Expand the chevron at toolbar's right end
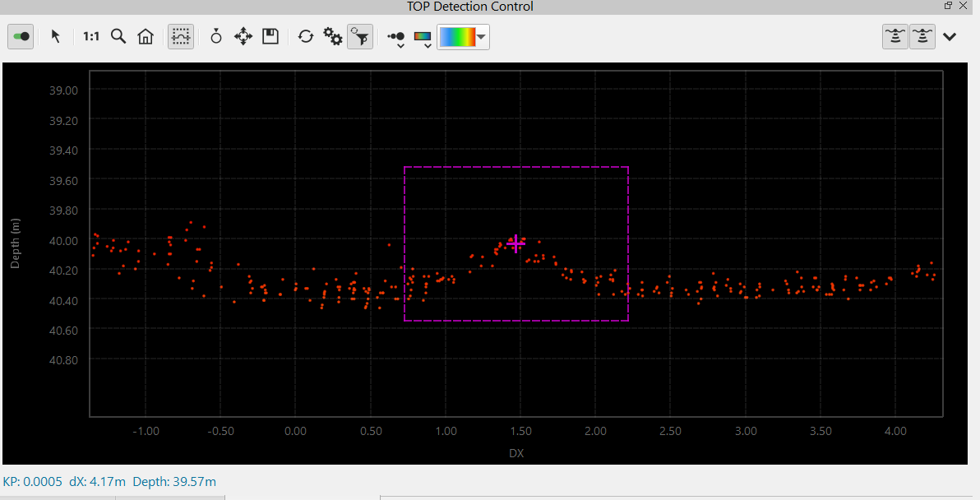The image size is (980, 500). 950,37
